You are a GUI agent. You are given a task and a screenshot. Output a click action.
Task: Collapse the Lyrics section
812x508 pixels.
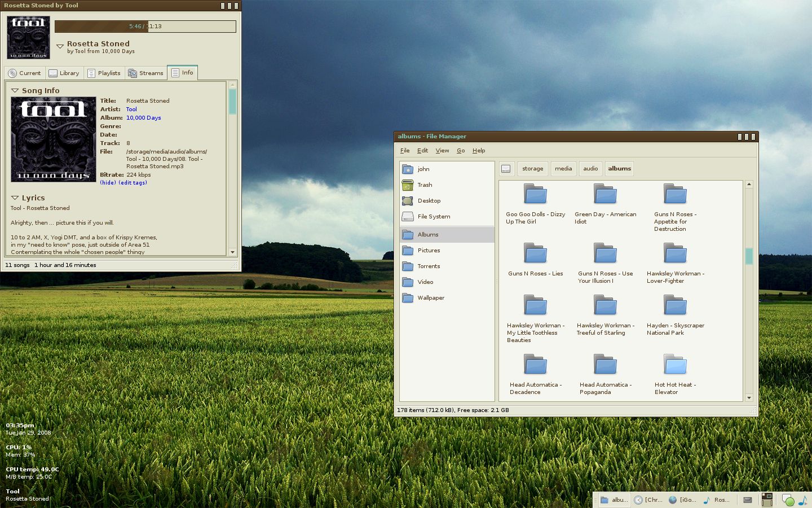click(x=15, y=198)
